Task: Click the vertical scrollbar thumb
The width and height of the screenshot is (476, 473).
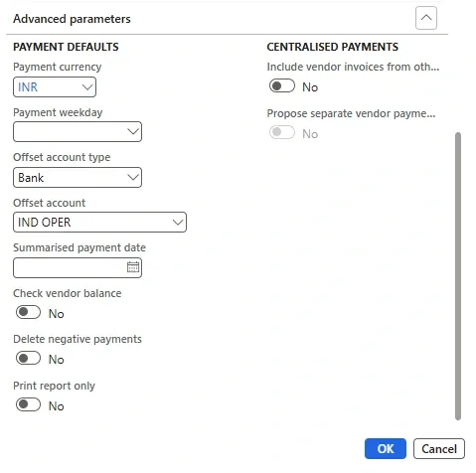Action: coord(458,276)
